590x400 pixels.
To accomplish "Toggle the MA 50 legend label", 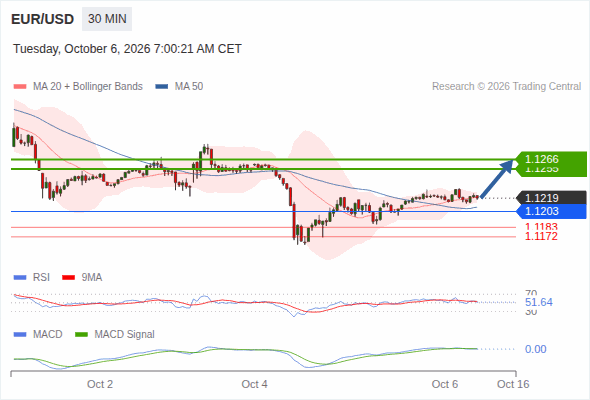I will (x=189, y=87).
